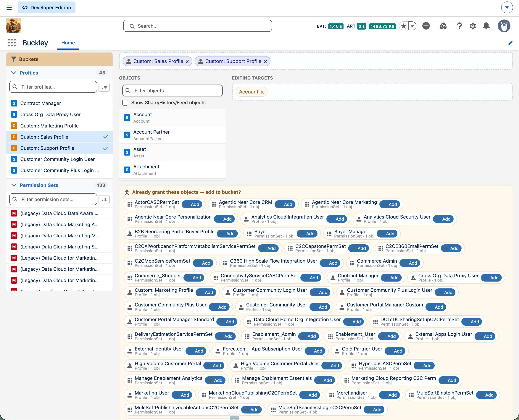
Task: Add Marketing User profile to bucket
Action: [182, 395]
